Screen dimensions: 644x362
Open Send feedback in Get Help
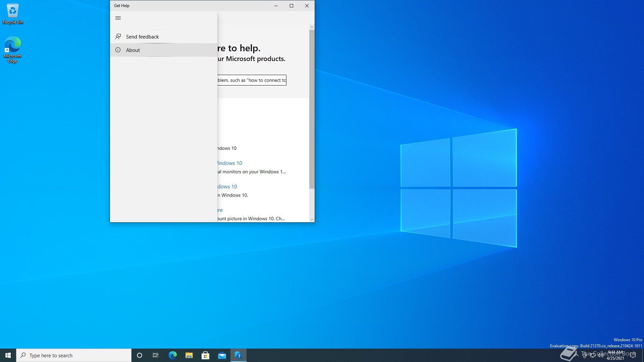(x=164, y=37)
